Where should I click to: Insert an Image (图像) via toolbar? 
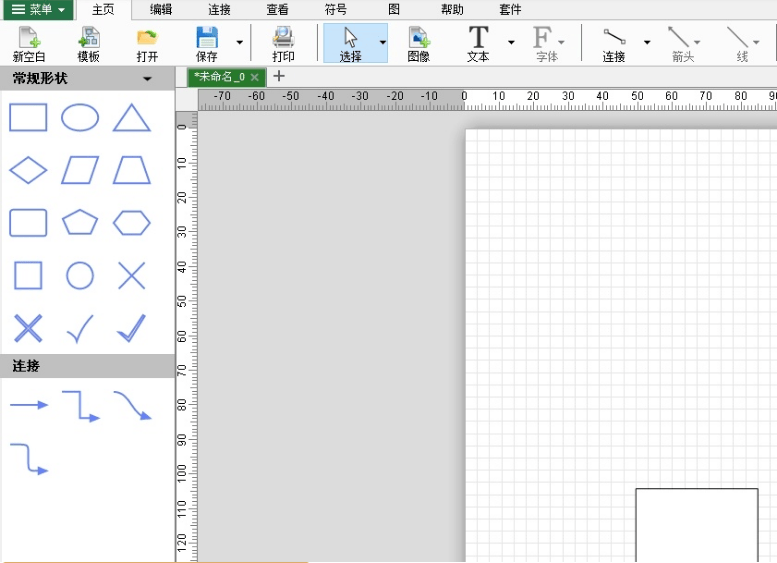click(418, 43)
